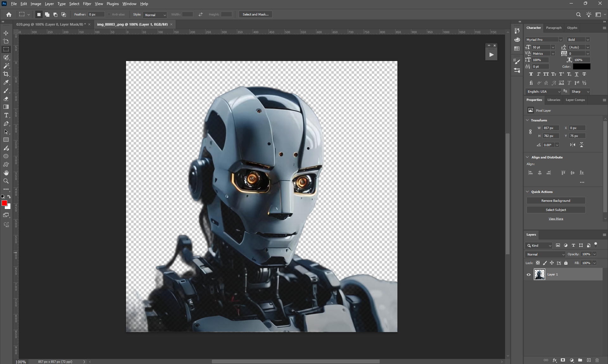
Task: Select the Horizontal Type tool
Action: [x=6, y=115]
